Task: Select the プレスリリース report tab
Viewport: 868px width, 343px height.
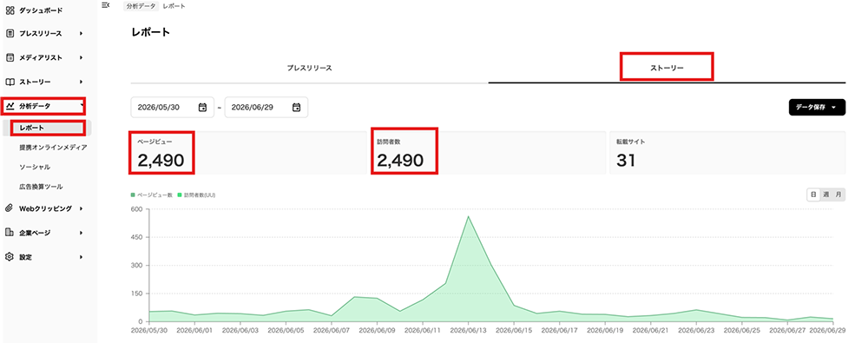Action: (310, 68)
